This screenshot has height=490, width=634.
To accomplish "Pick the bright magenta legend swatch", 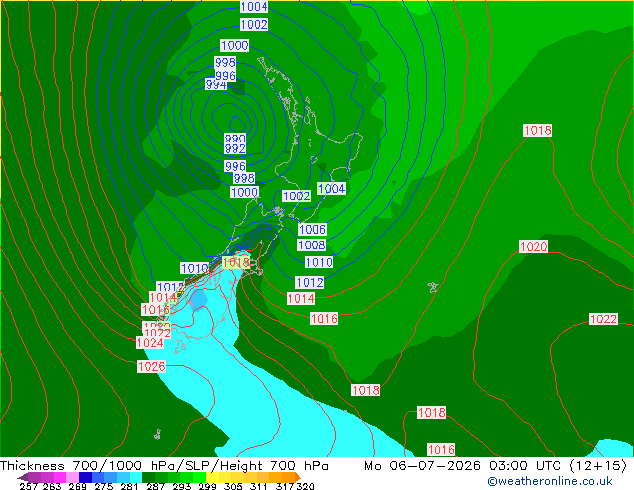I will click(x=60, y=477).
